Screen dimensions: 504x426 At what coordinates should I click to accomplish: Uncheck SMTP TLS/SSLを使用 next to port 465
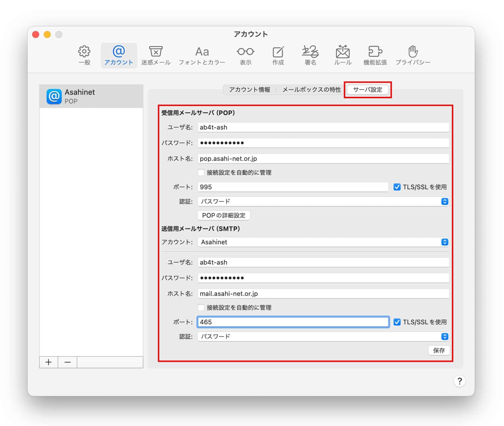tap(397, 322)
